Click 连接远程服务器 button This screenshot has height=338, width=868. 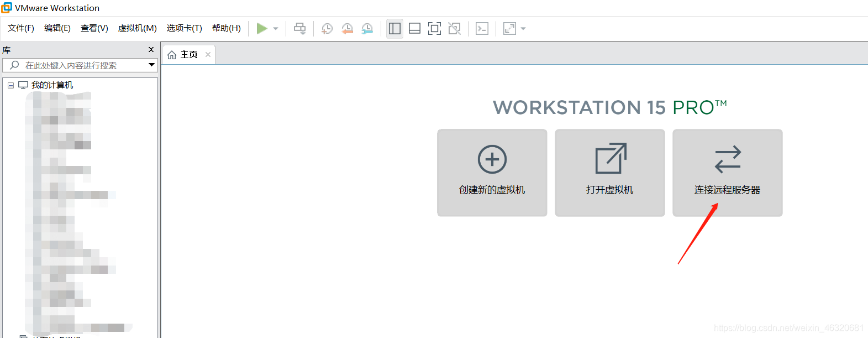pos(728,173)
